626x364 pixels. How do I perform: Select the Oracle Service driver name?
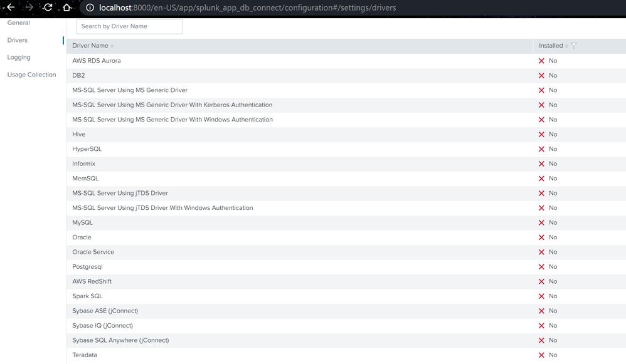click(x=93, y=252)
